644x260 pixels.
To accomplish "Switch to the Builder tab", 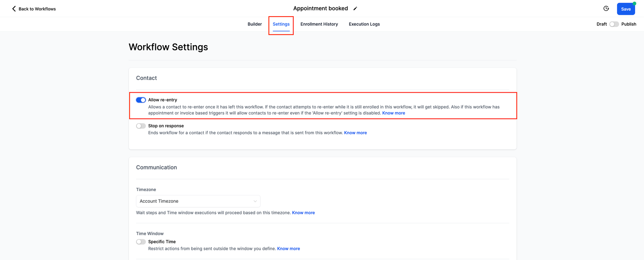I will [x=255, y=24].
